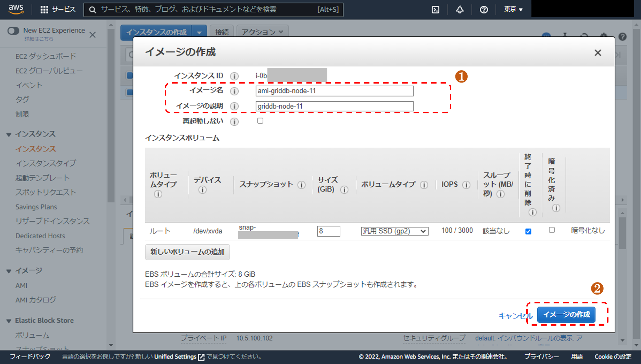This screenshot has height=364, width=641.
Task: Click 新しいボリュームの追加 button
Action: tap(187, 252)
